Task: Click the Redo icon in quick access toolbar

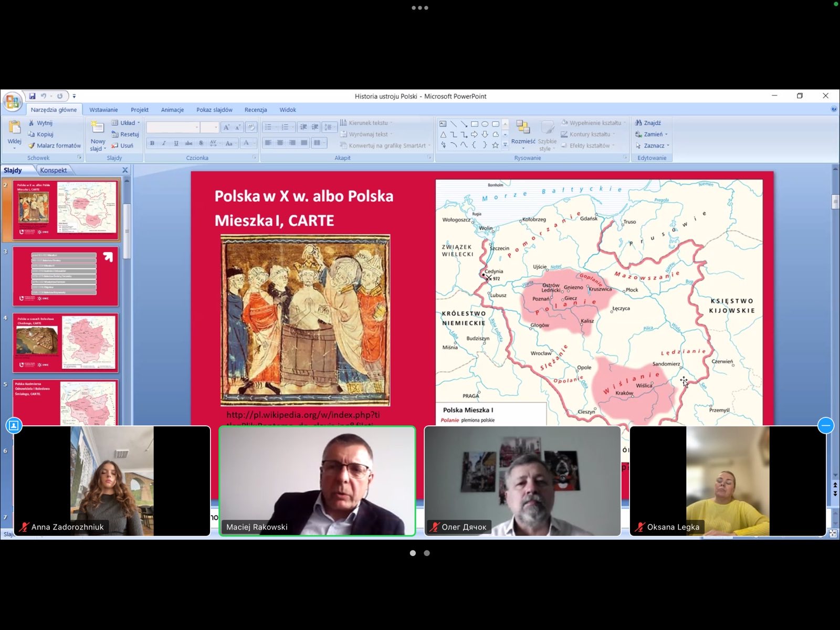Action: (60, 96)
